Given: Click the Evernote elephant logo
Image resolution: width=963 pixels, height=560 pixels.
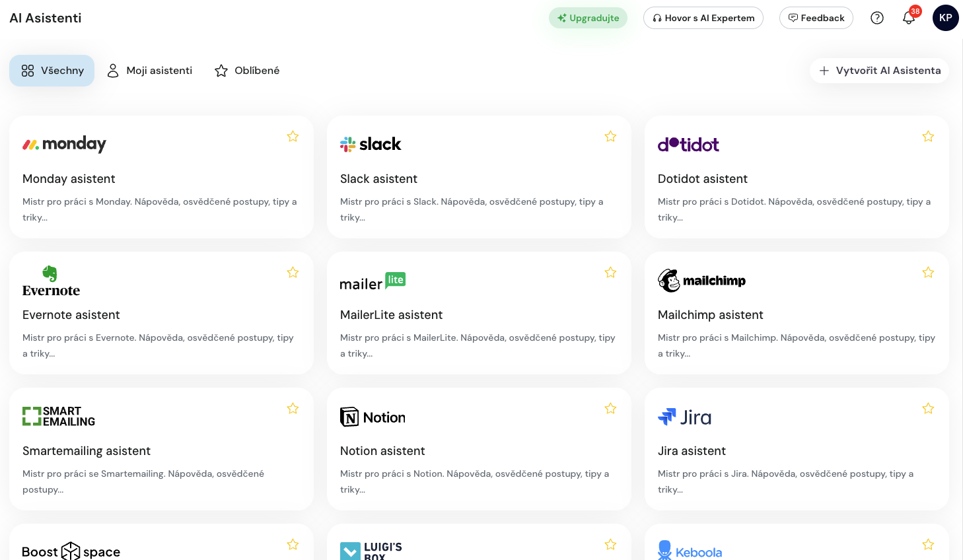Looking at the screenshot, I should 51,281.
